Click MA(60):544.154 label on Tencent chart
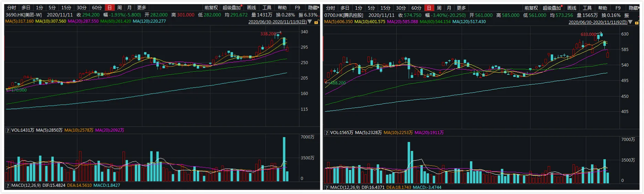644x194 pixels. coord(435,22)
